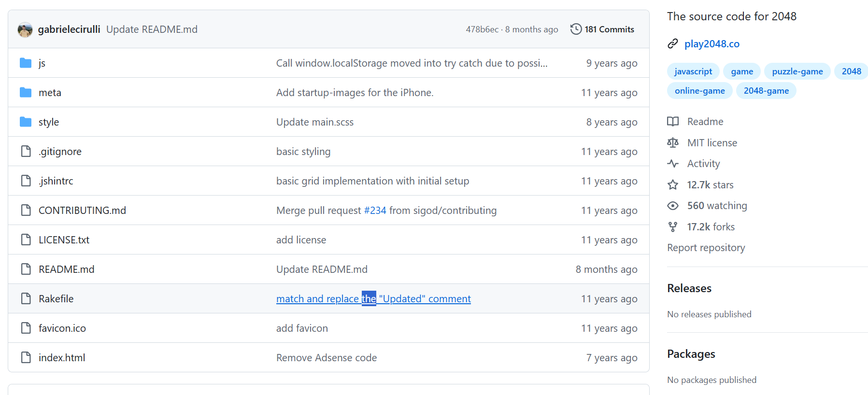Open the meta folder
This screenshot has width=868, height=395.
tap(50, 92)
